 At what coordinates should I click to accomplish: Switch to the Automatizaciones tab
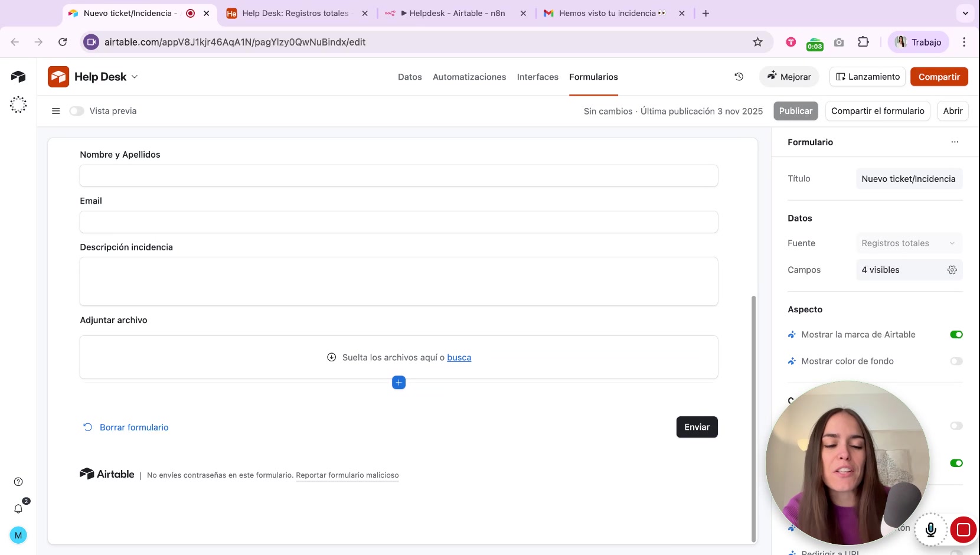point(469,77)
